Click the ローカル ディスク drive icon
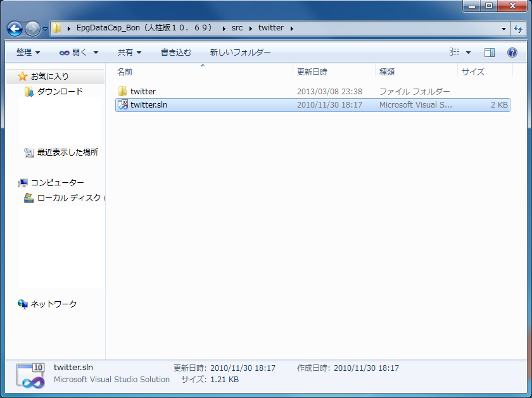This screenshot has height=398, width=532. point(29,198)
